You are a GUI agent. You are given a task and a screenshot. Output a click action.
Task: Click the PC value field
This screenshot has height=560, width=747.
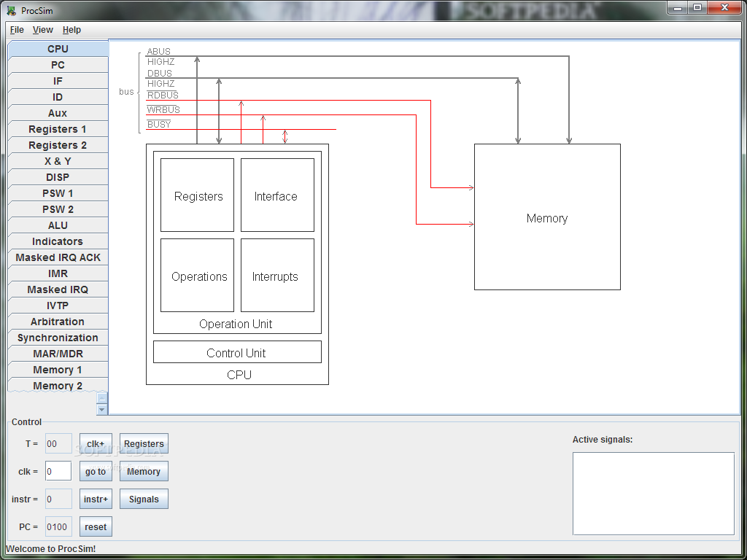(x=58, y=526)
